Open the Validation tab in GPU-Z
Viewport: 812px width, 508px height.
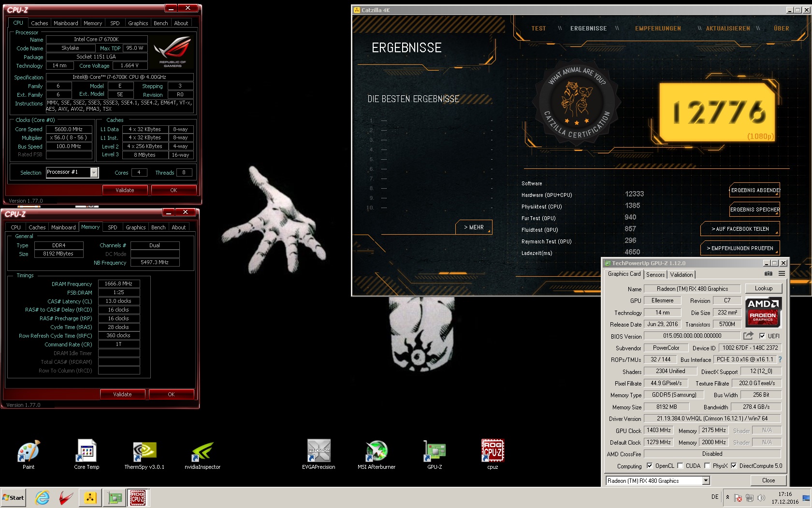[681, 274]
